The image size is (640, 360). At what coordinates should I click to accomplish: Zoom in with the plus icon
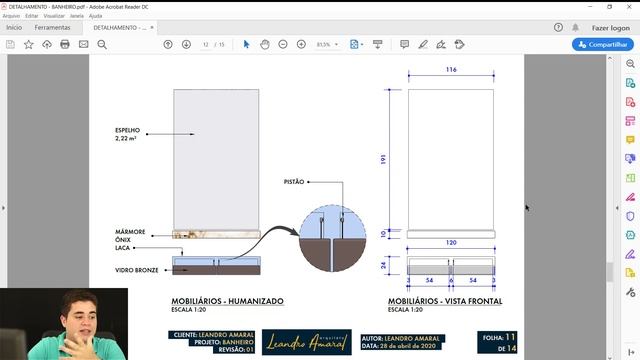click(x=301, y=44)
